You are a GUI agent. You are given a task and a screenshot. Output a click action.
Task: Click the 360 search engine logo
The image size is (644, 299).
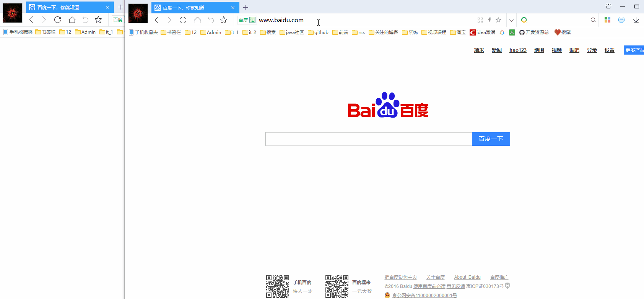tap(524, 20)
